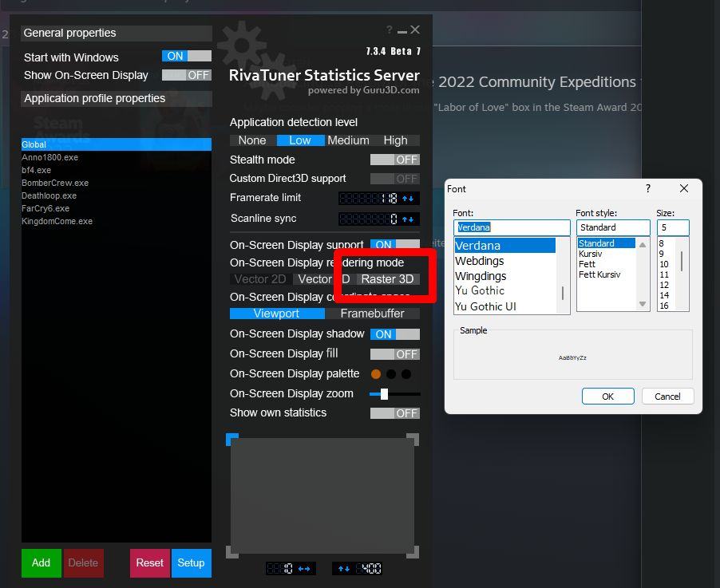Click Scanline sync up-down arrows

(408, 219)
